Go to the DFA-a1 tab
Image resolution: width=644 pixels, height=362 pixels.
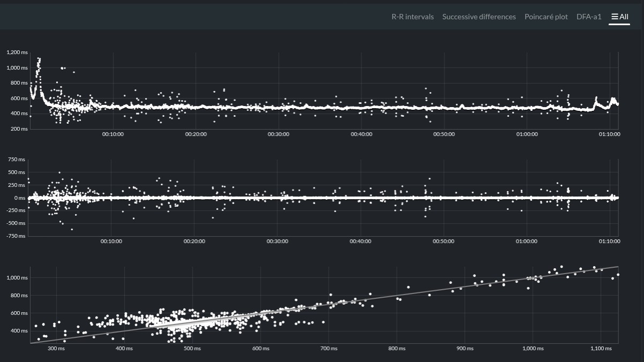[x=589, y=17]
